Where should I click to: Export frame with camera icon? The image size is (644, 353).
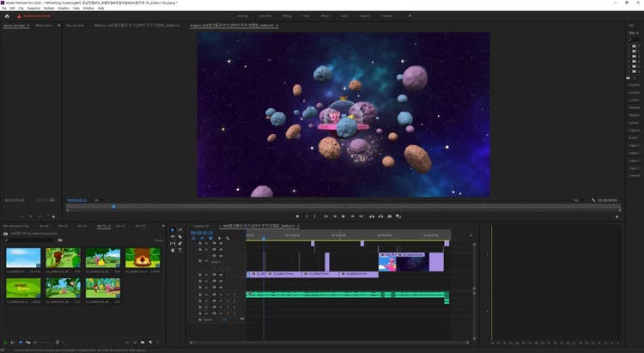point(389,216)
